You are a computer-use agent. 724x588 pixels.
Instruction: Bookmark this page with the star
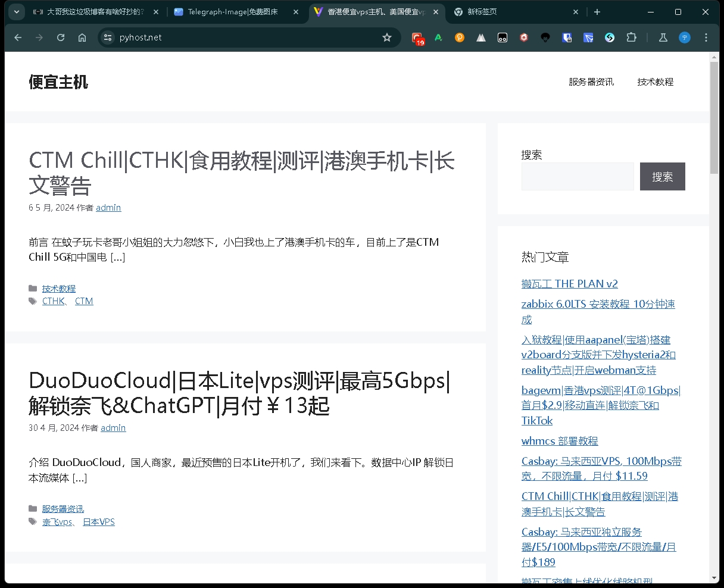pyautogui.click(x=387, y=37)
